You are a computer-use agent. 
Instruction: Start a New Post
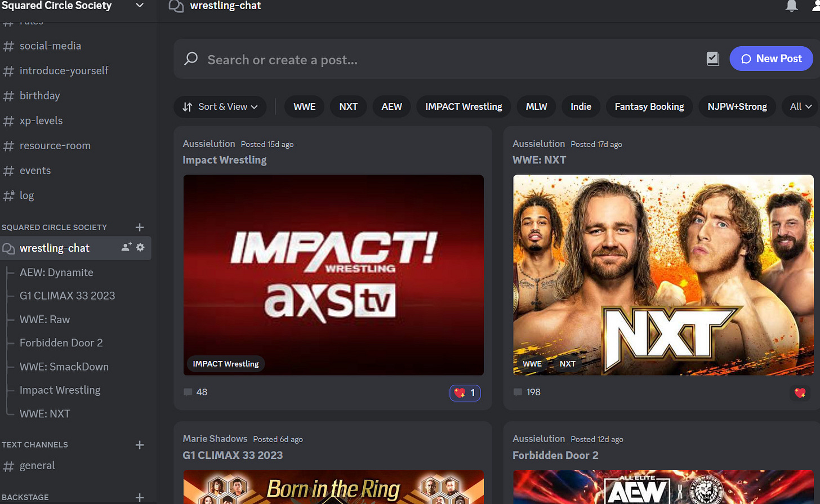pos(771,59)
